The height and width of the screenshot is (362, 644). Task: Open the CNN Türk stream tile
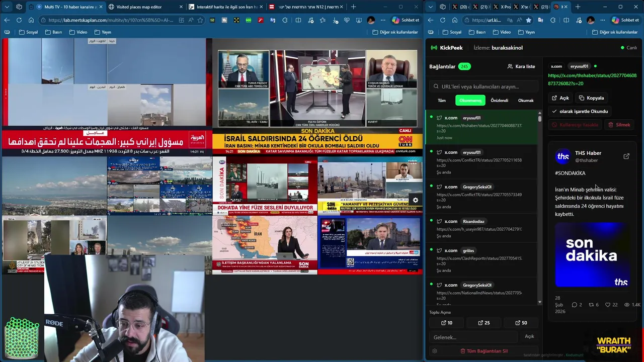point(317,97)
